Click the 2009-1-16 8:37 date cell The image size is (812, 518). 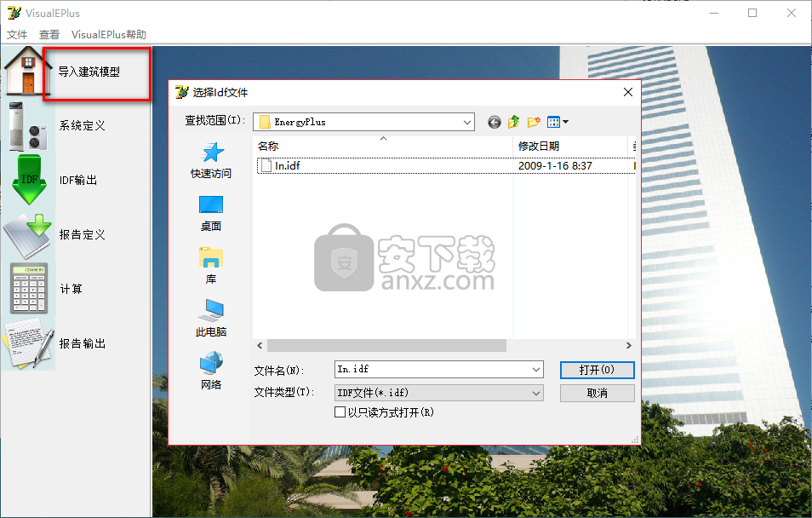click(x=555, y=166)
